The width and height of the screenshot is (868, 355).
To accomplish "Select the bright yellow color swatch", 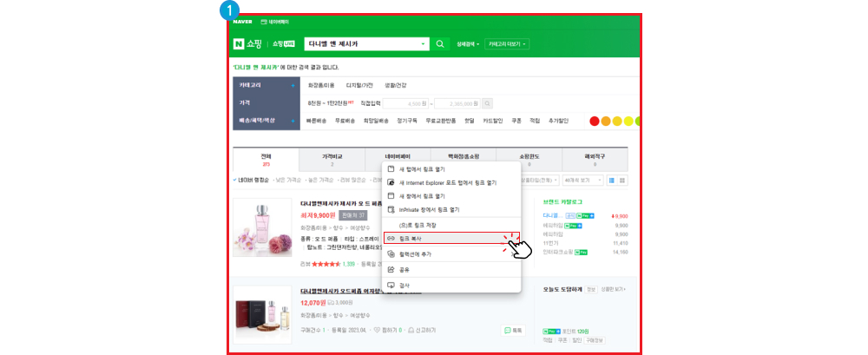I will 628,121.
